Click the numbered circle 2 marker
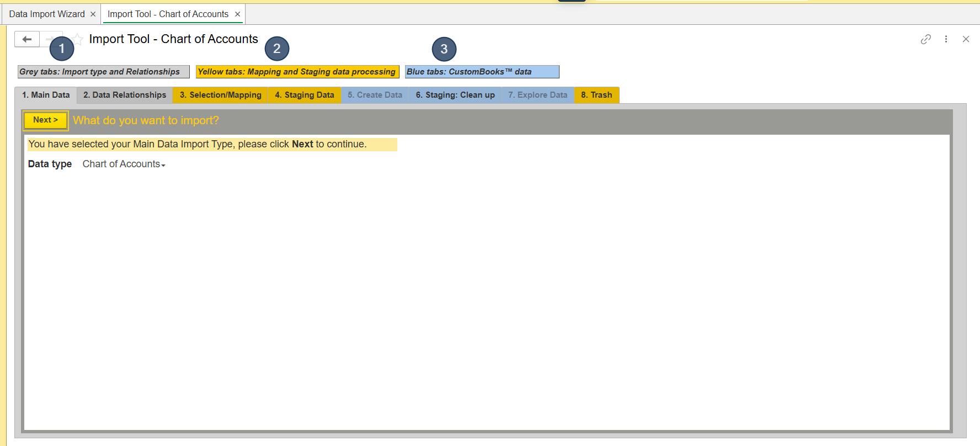The image size is (980, 446). pyautogui.click(x=277, y=49)
